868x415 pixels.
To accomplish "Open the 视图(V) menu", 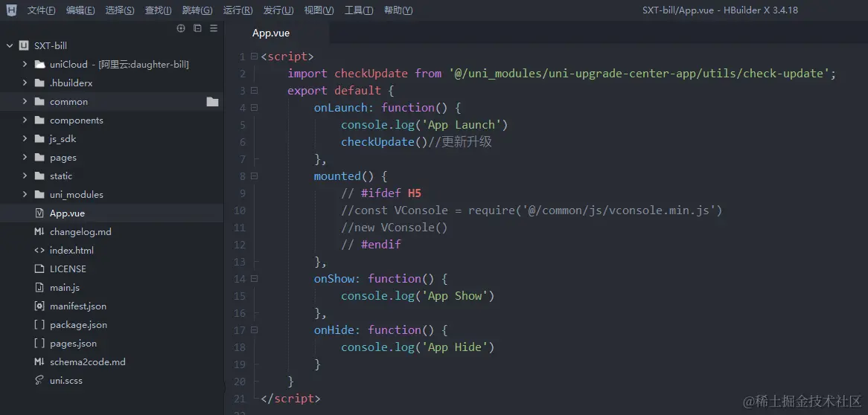I will point(319,10).
